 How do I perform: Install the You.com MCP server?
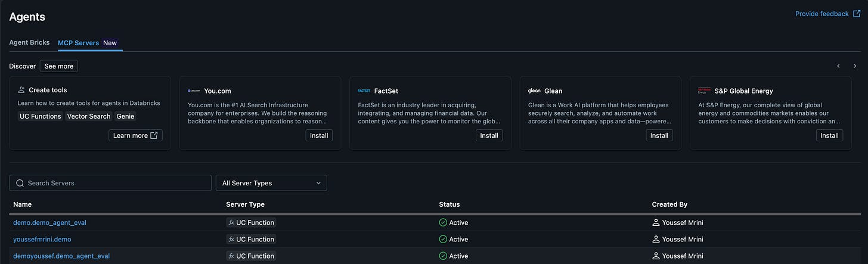click(x=319, y=135)
